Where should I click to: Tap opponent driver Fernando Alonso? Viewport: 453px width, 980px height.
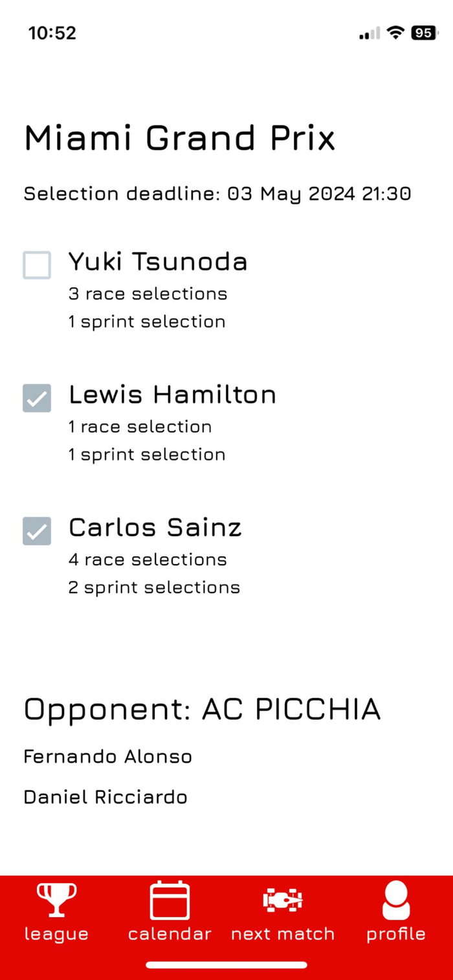tap(107, 756)
